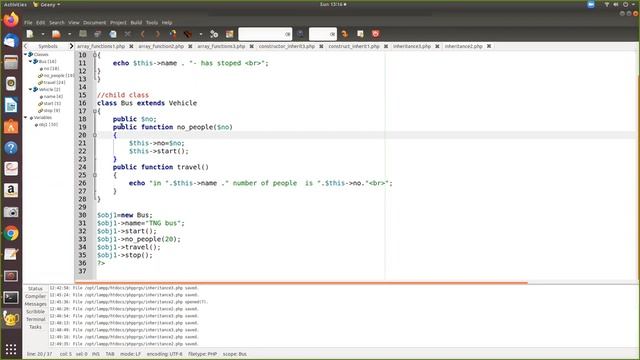Open the new-file template dropdown arrow

[42, 34]
